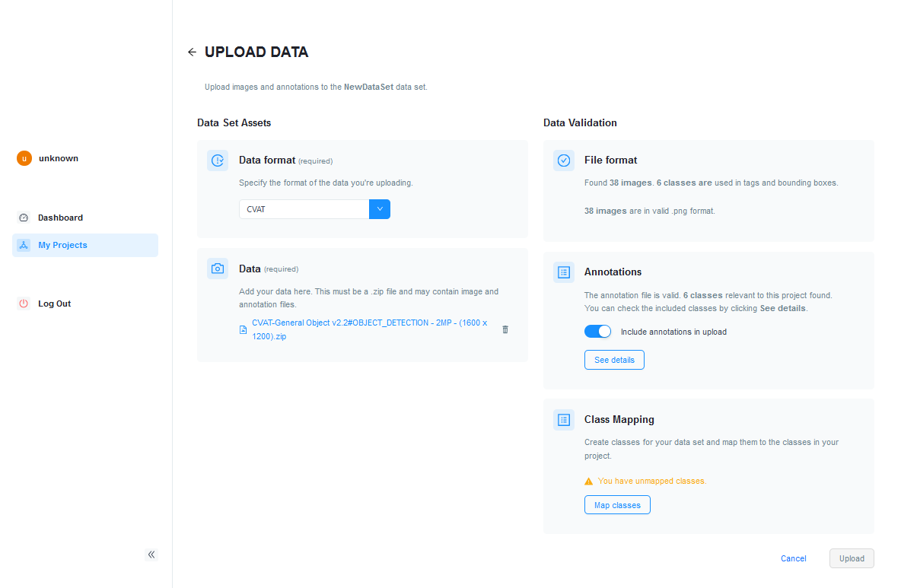Delete the uploaded zip with trash icon

[x=505, y=329]
